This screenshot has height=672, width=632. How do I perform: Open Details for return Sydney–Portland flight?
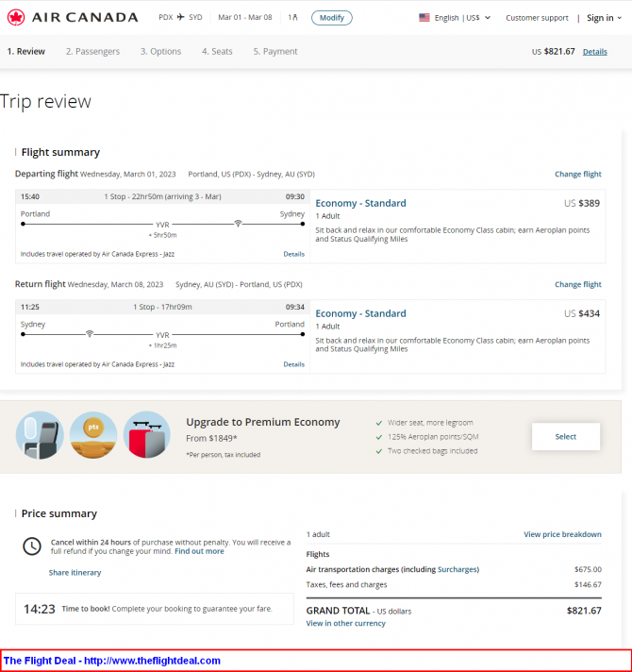[293, 364]
